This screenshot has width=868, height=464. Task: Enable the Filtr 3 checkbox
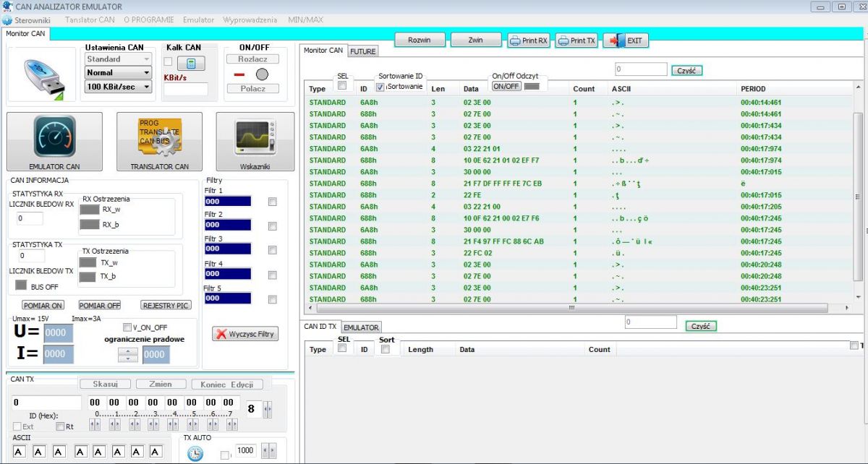point(272,250)
